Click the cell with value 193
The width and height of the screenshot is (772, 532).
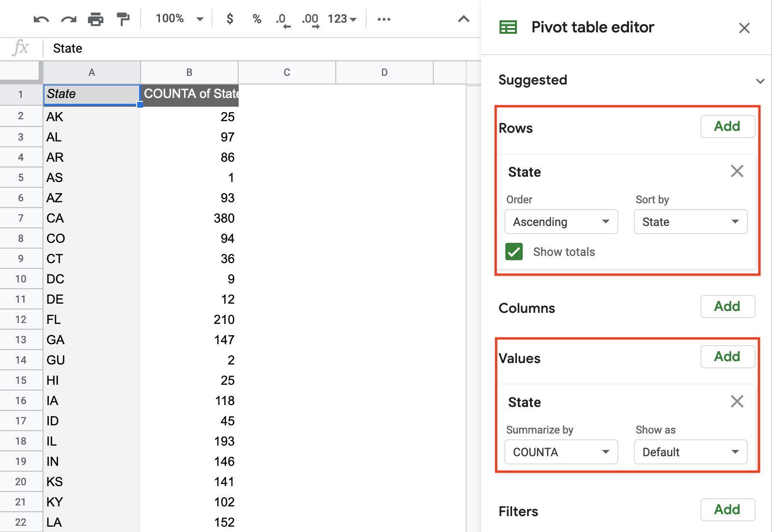point(189,441)
